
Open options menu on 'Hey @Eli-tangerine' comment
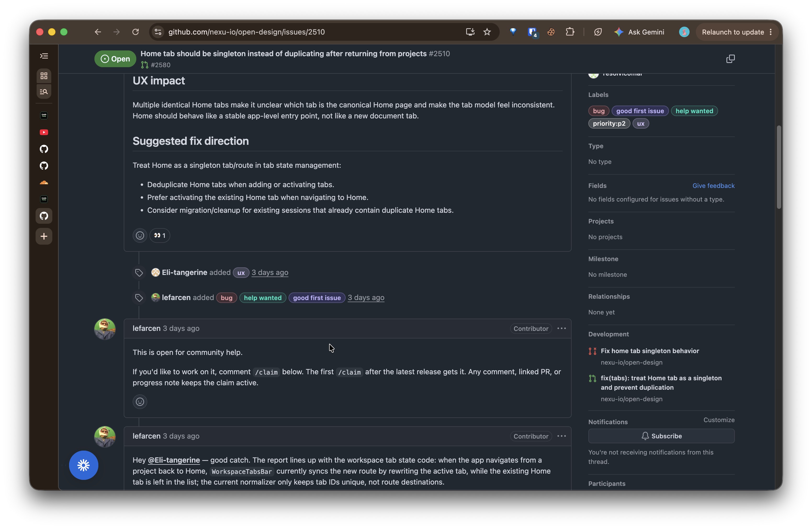point(561,436)
